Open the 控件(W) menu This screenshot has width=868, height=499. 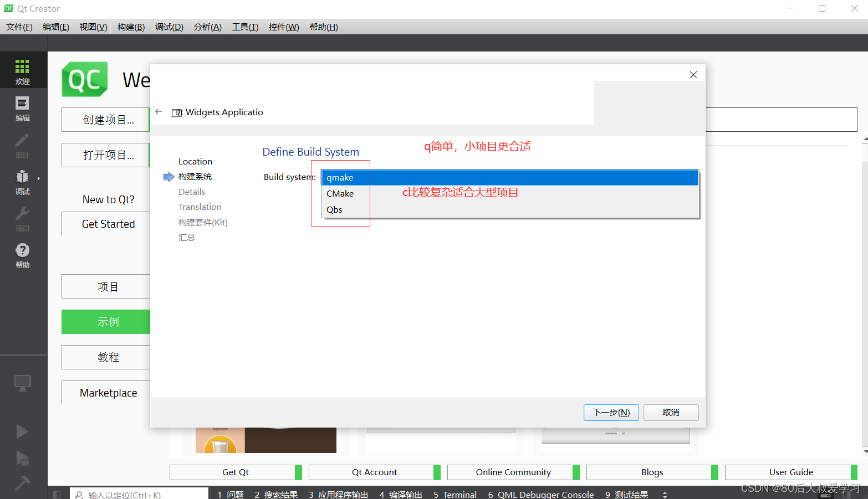pos(284,27)
